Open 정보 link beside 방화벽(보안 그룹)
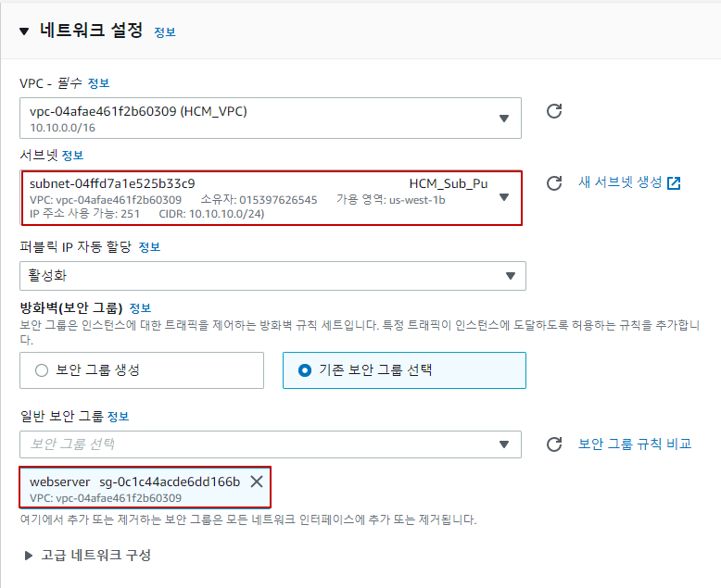The height and width of the screenshot is (588, 721). [140, 307]
